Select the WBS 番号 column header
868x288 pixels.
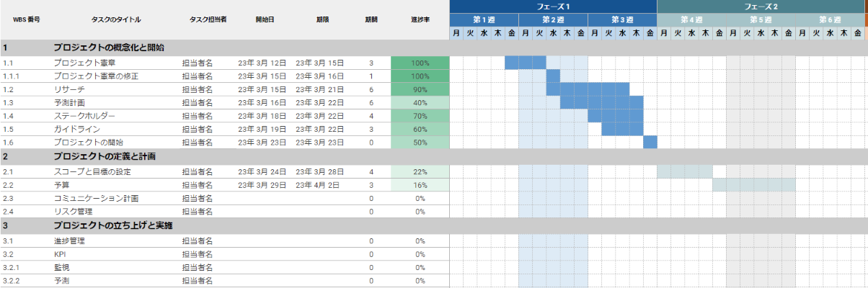(27, 19)
